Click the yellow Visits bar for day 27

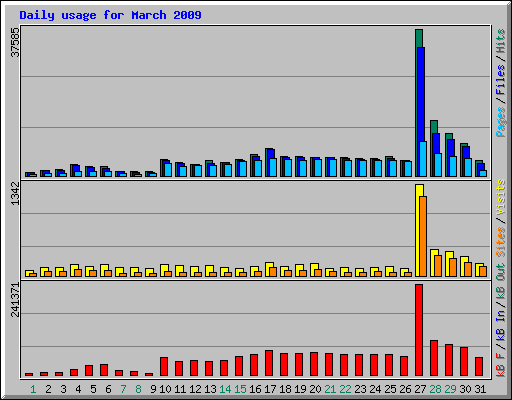[x=419, y=230]
